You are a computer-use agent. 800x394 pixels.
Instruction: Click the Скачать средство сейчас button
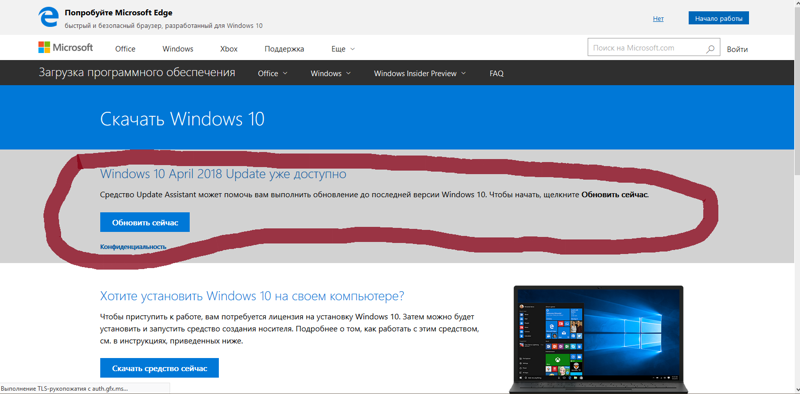tap(159, 368)
